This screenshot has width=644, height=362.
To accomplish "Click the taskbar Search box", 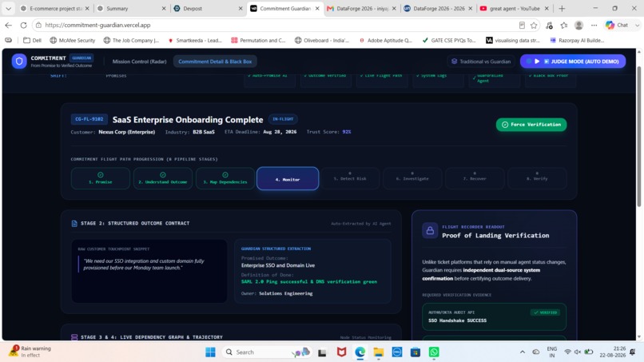I will point(267,352).
